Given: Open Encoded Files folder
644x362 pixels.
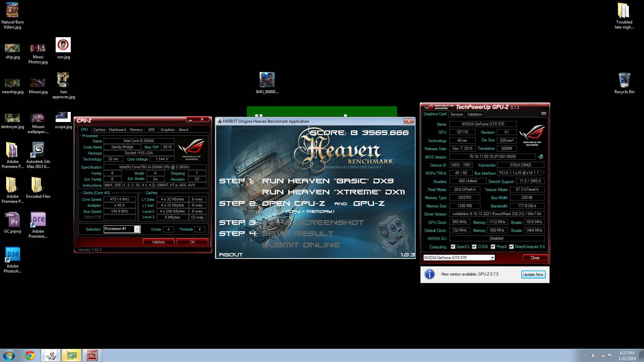Looking at the screenshot, I should coord(38,187).
